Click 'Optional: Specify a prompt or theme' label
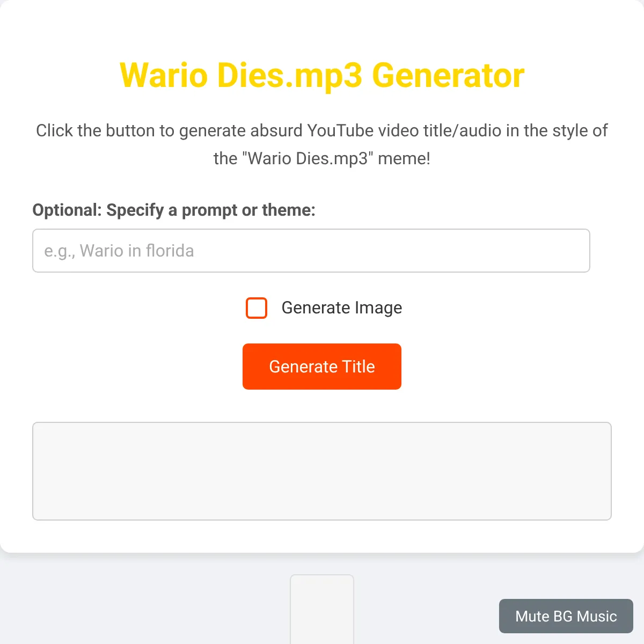Screen dimensions: 644x644 point(174,210)
